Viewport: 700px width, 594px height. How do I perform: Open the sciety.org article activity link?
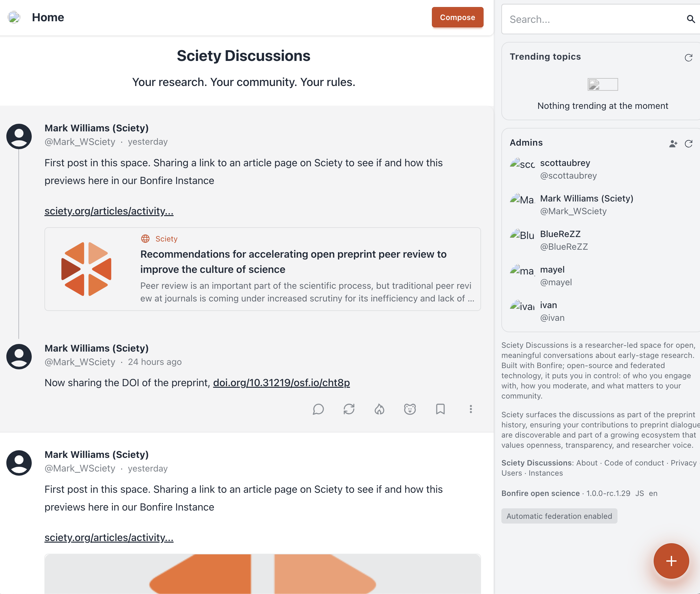tap(109, 211)
